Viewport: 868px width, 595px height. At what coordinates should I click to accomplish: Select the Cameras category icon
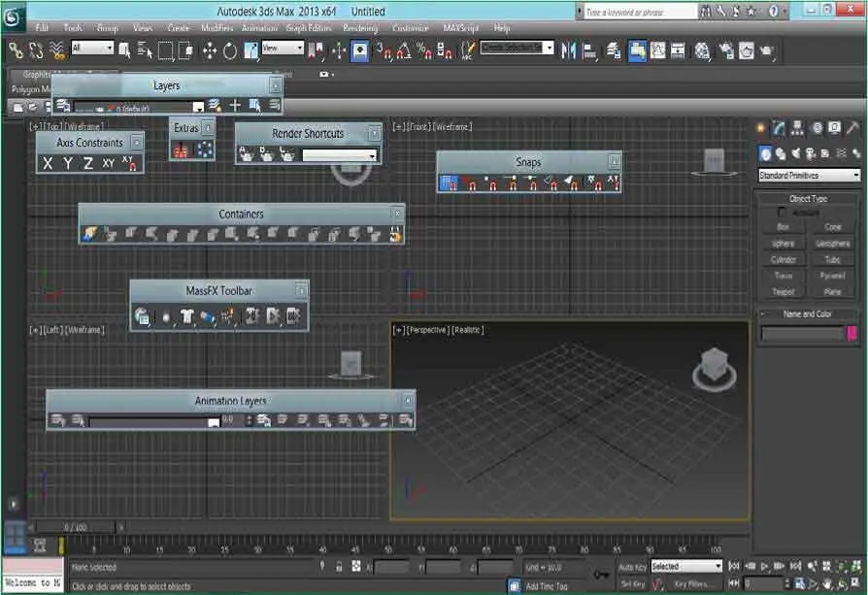811,153
